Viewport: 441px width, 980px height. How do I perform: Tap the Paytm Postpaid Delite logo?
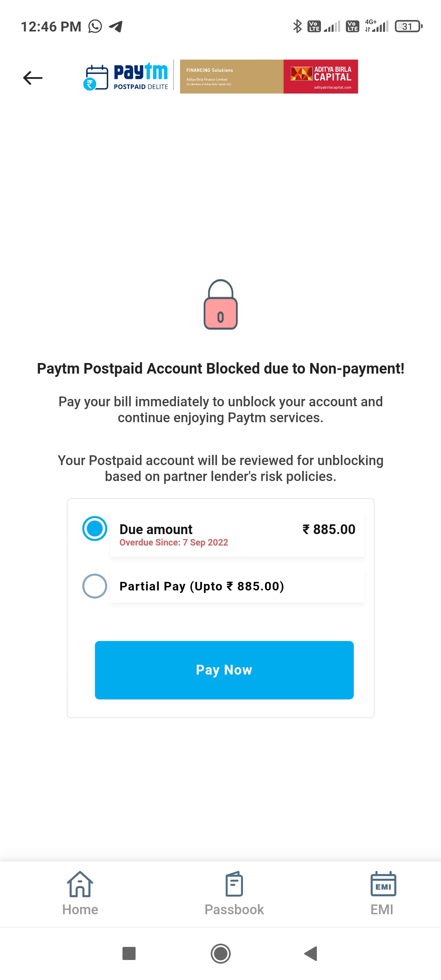click(126, 77)
